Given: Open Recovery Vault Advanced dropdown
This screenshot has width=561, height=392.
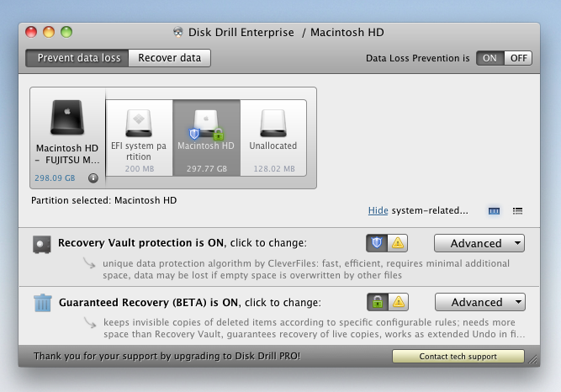Looking at the screenshot, I should pos(479,243).
